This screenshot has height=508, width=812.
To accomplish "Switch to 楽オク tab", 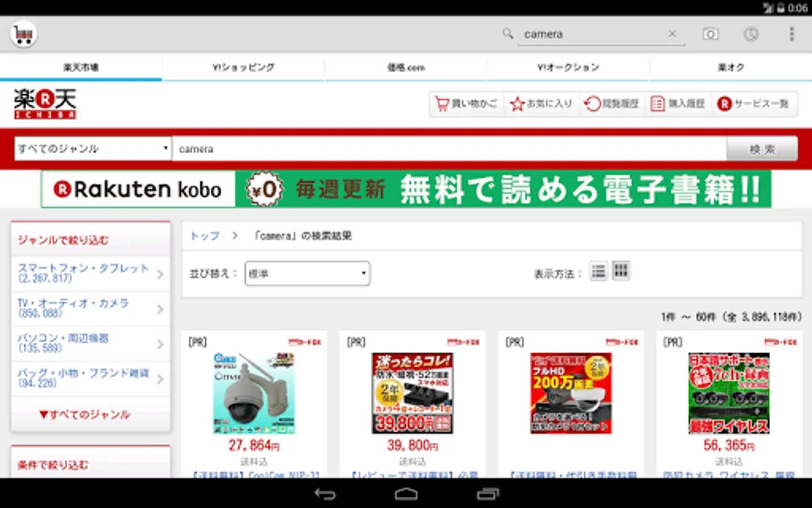I will tap(731, 67).
